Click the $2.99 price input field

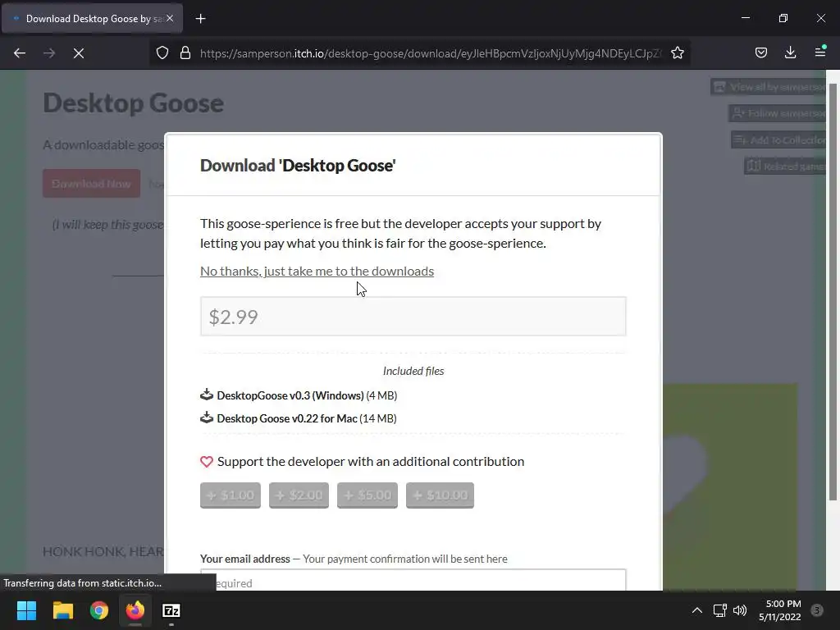(x=413, y=317)
